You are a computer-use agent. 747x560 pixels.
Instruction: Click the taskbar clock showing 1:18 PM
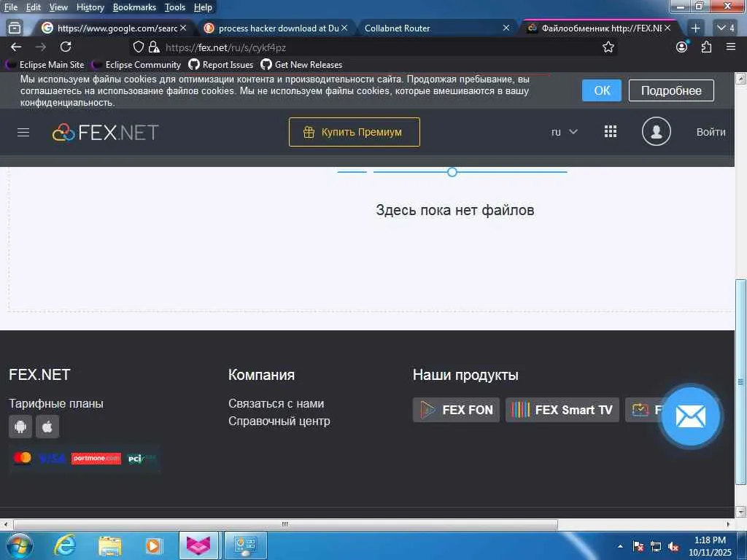coord(710,546)
